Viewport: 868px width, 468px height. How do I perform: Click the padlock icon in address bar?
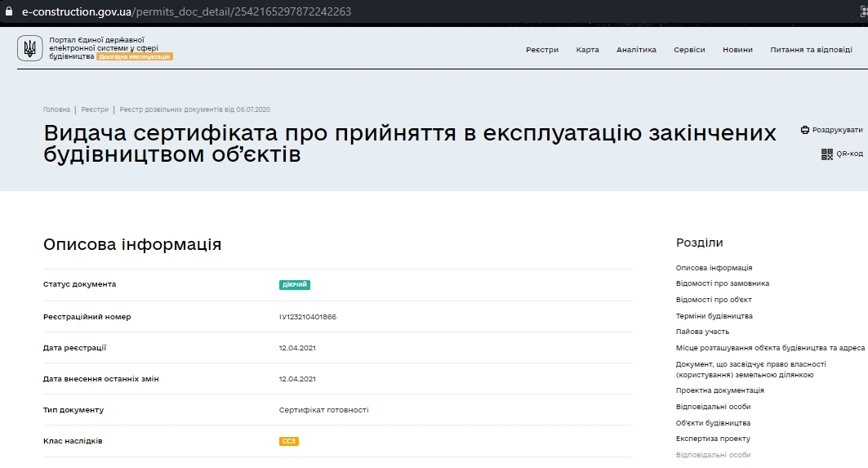[x=8, y=11]
